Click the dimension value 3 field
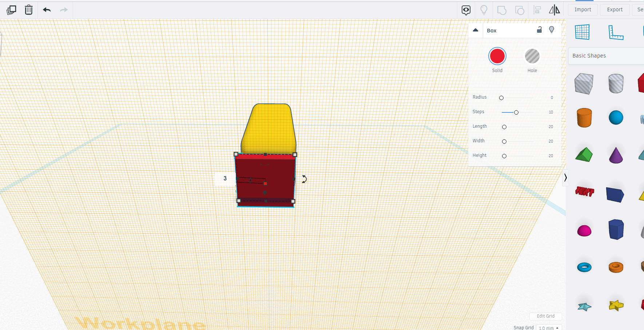Screen dimensions: 644x330 click(225, 178)
